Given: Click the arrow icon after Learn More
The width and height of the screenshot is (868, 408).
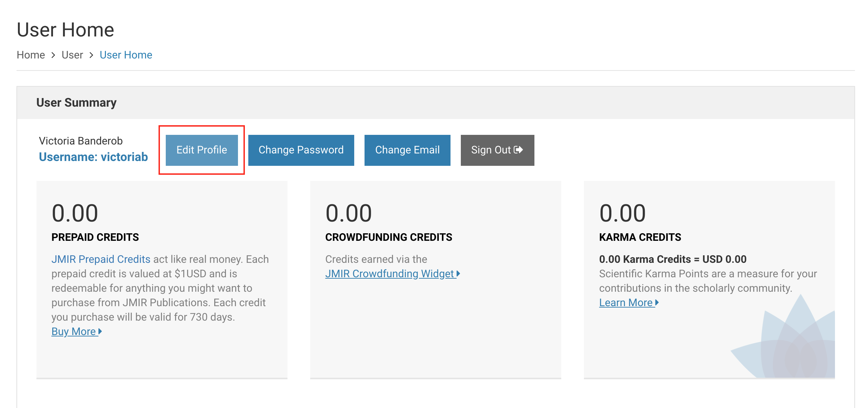Looking at the screenshot, I should [657, 302].
